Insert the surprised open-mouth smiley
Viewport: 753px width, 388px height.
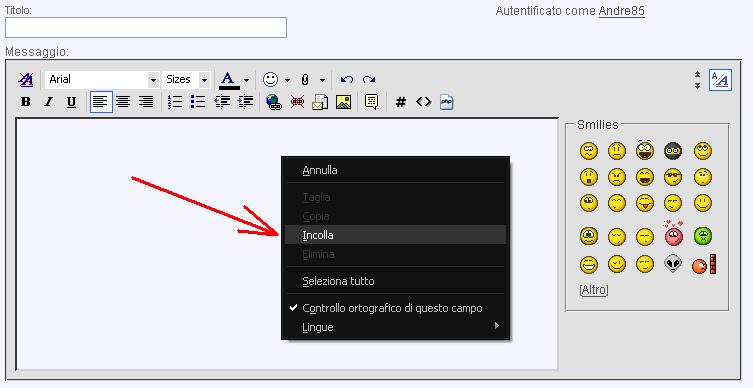[x=589, y=177]
